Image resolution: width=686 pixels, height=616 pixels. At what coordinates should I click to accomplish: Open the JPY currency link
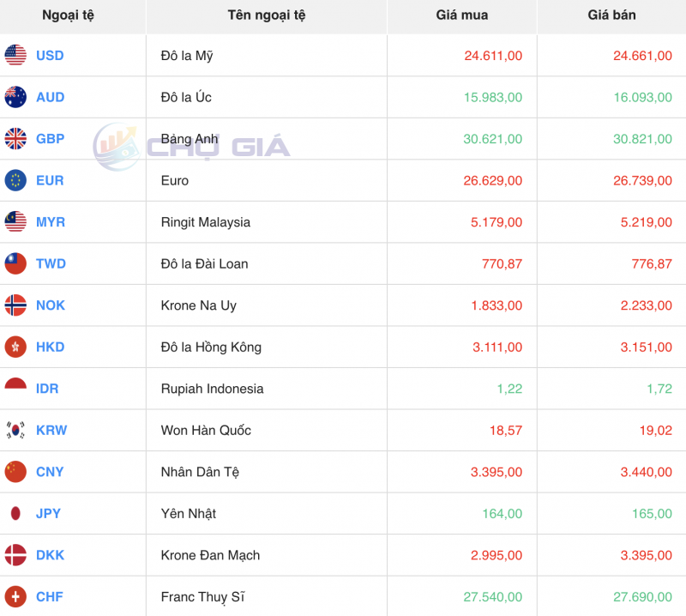coord(48,513)
